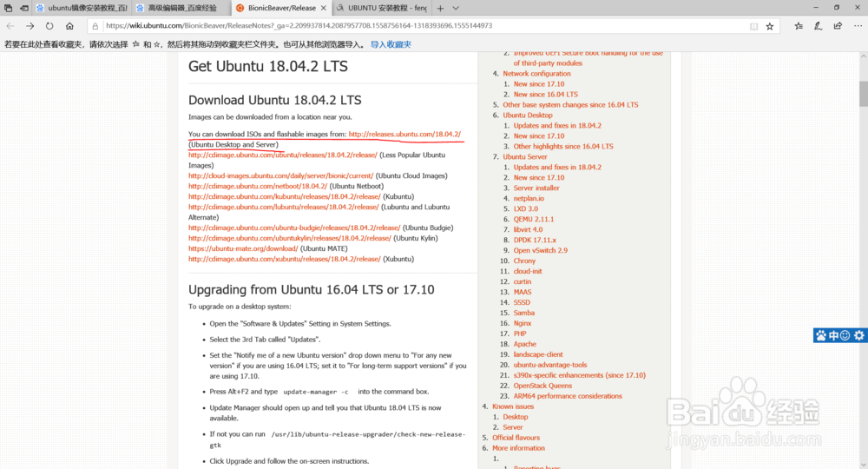Open the xubuntu releases link
Viewport: 868px width, 469px height.
[x=285, y=259]
